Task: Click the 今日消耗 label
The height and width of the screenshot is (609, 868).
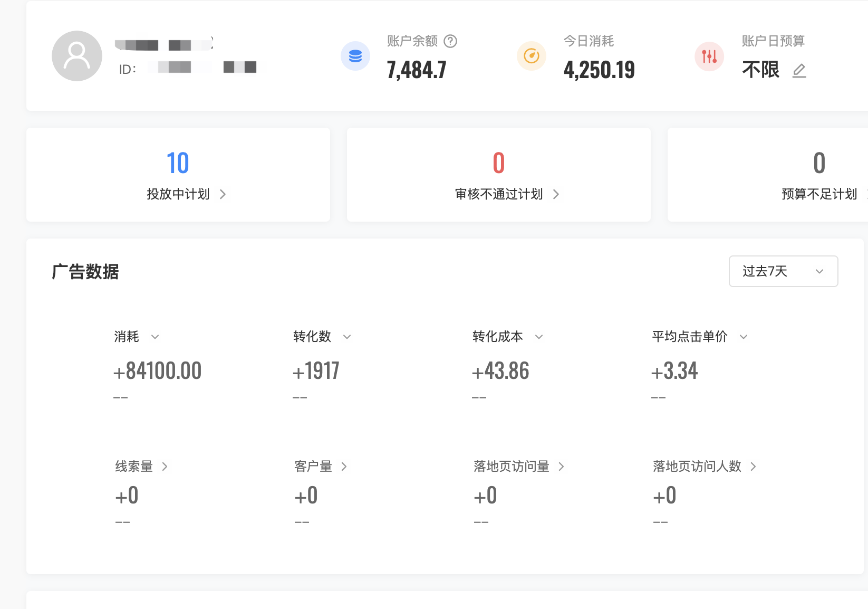Action: point(589,41)
